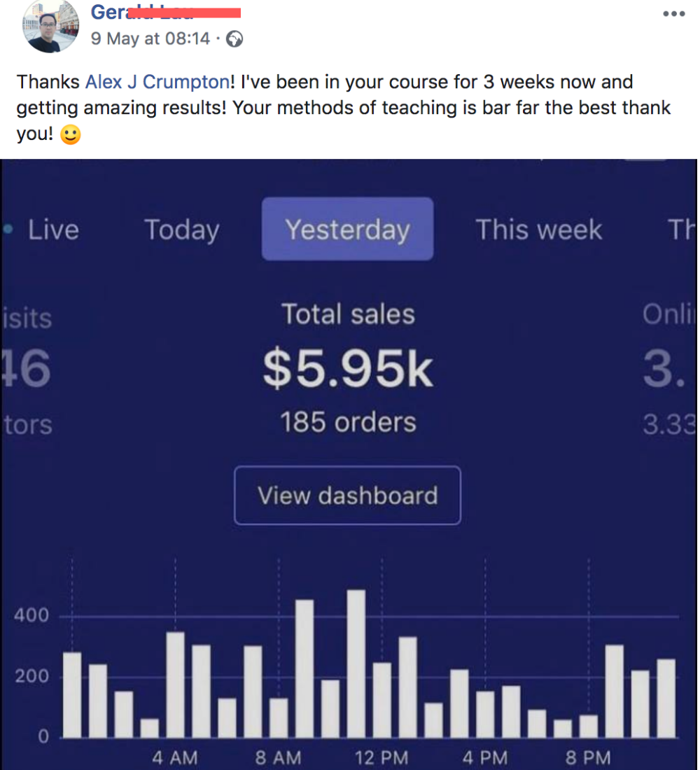Viewport: 700px width, 770px height.
Task: Open the poster's profile picture
Action: point(50,26)
